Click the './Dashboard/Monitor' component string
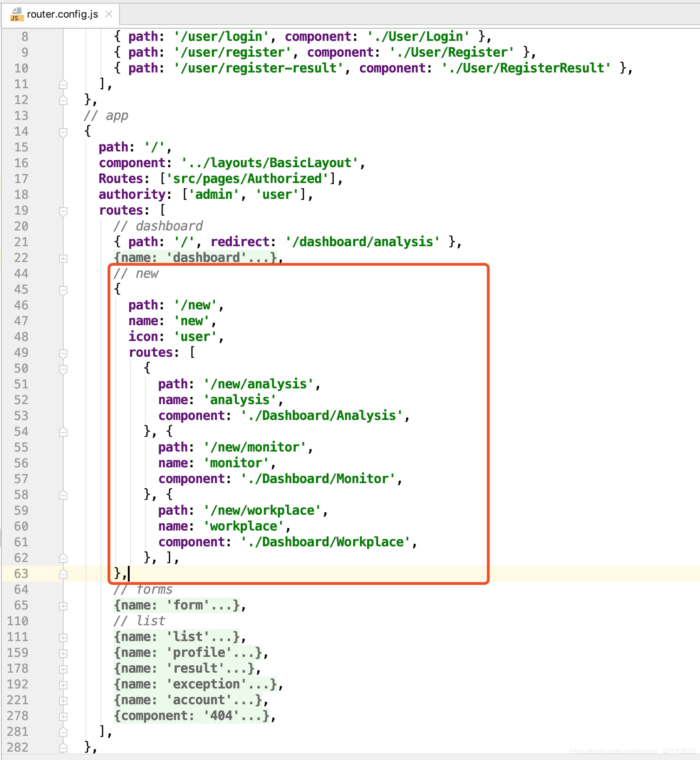The image size is (700, 760). 318,479
